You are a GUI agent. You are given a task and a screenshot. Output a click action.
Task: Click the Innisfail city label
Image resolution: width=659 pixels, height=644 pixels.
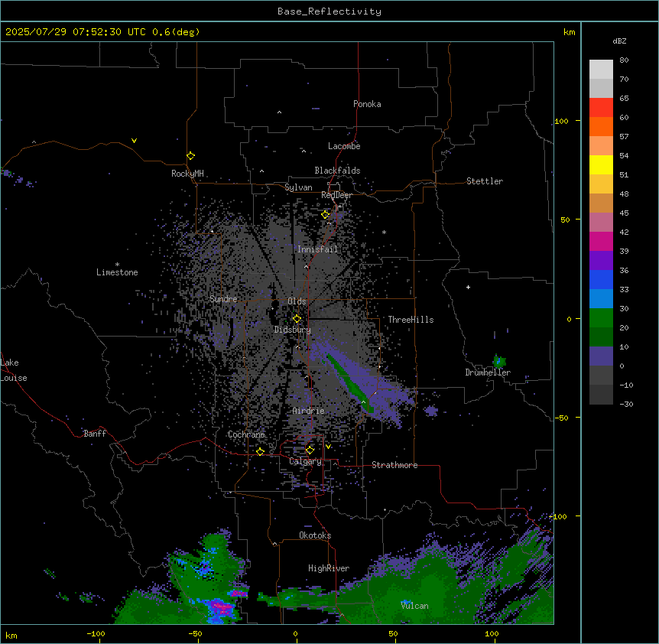(318, 249)
